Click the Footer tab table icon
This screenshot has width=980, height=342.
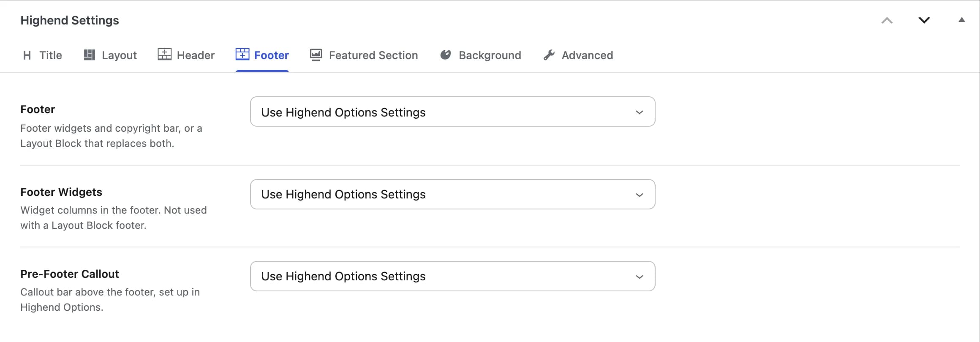[x=242, y=54]
